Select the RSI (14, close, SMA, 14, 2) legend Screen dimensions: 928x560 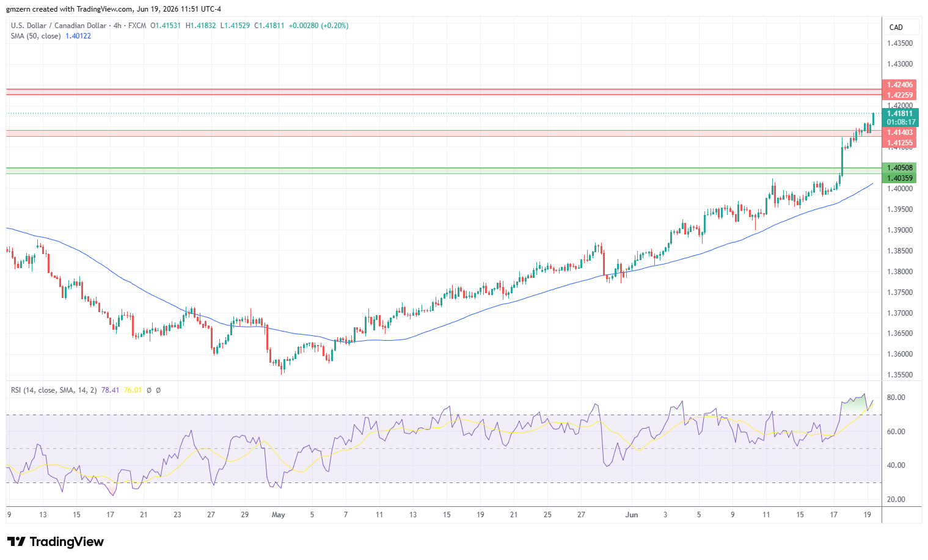(x=54, y=390)
